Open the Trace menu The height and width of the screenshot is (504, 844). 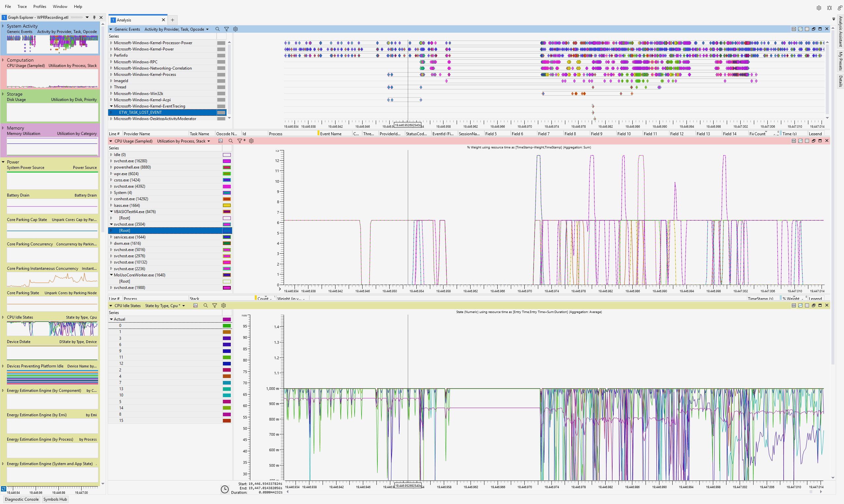click(22, 7)
